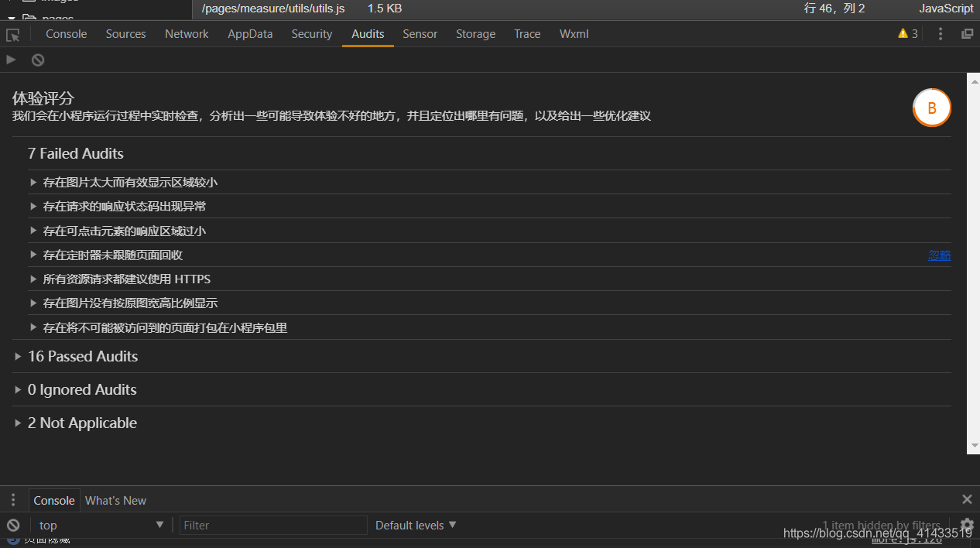Click the scrollbar down arrow in audits panel

coord(974,447)
